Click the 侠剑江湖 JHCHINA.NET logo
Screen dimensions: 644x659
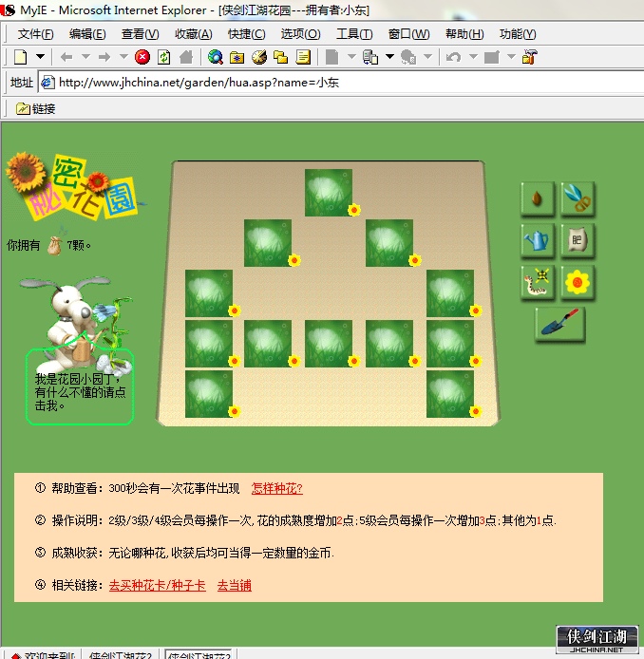597,640
